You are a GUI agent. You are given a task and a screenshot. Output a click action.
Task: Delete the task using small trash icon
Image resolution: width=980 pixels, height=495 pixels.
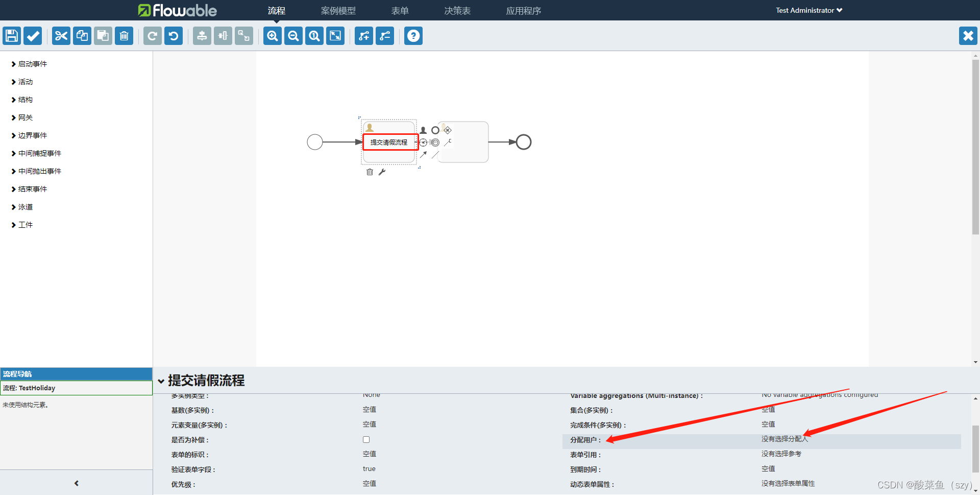370,172
